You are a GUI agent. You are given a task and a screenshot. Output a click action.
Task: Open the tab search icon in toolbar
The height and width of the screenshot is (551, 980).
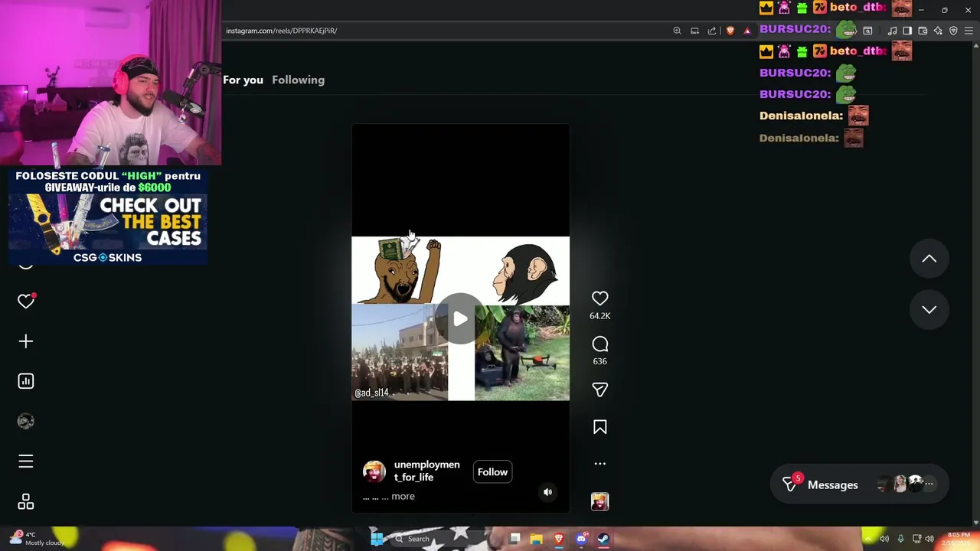tap(867, 31)
